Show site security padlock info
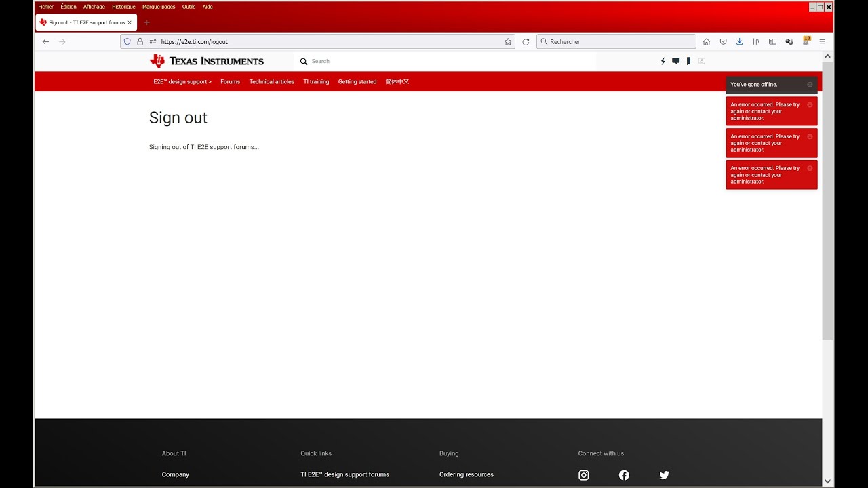The height and width of the screenshot is (488, 868). tap(140, 41)
